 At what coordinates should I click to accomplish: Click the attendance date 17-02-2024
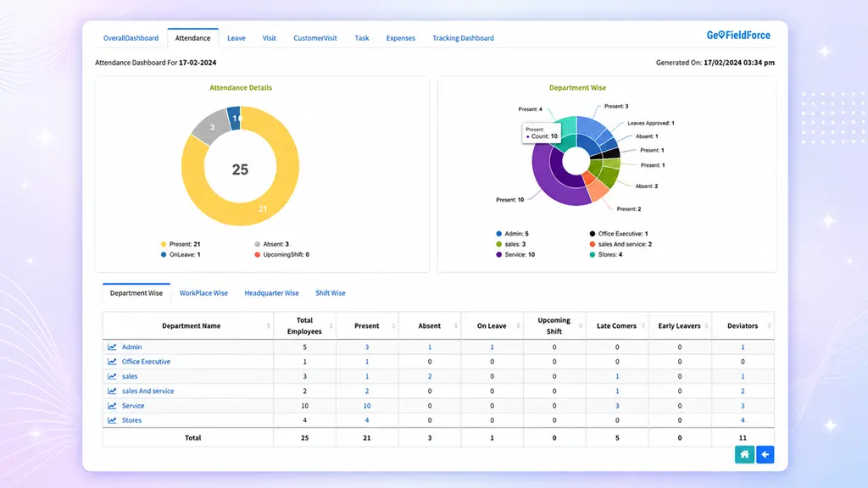198,63
